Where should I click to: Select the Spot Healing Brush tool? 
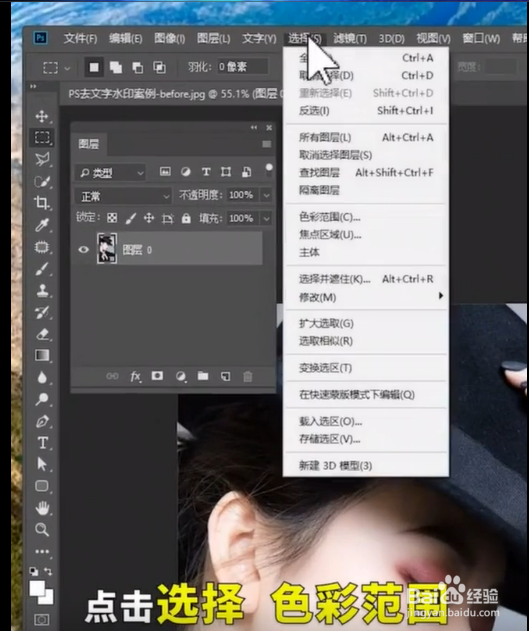(x=42, y=247)
